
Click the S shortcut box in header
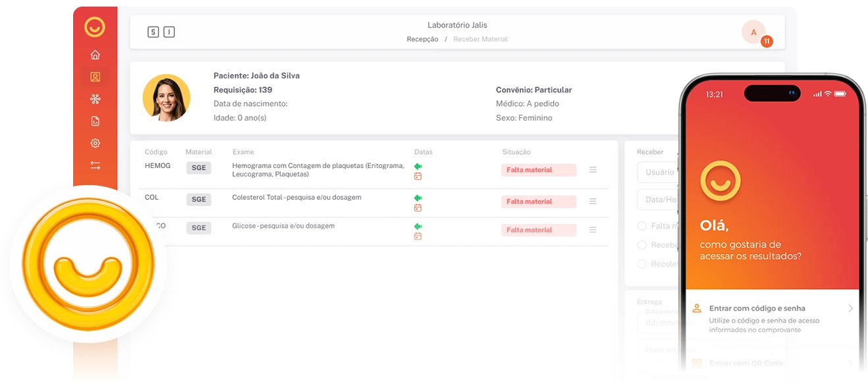[153, 32]
